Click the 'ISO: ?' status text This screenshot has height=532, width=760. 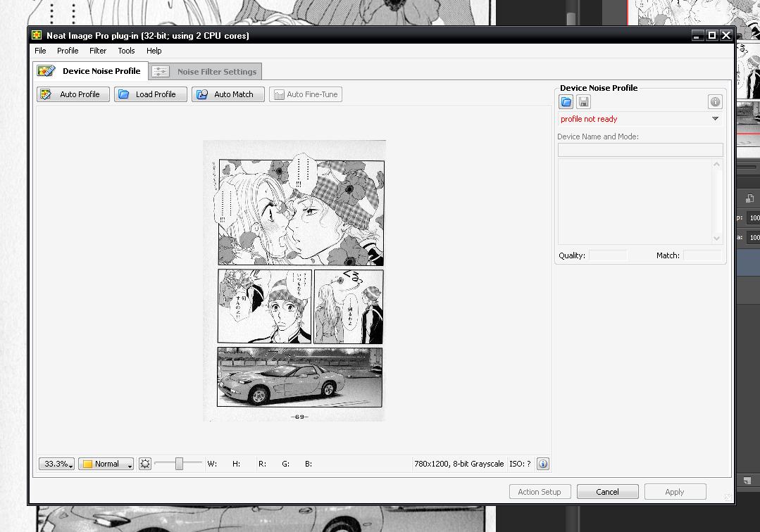tap(520, 464)
